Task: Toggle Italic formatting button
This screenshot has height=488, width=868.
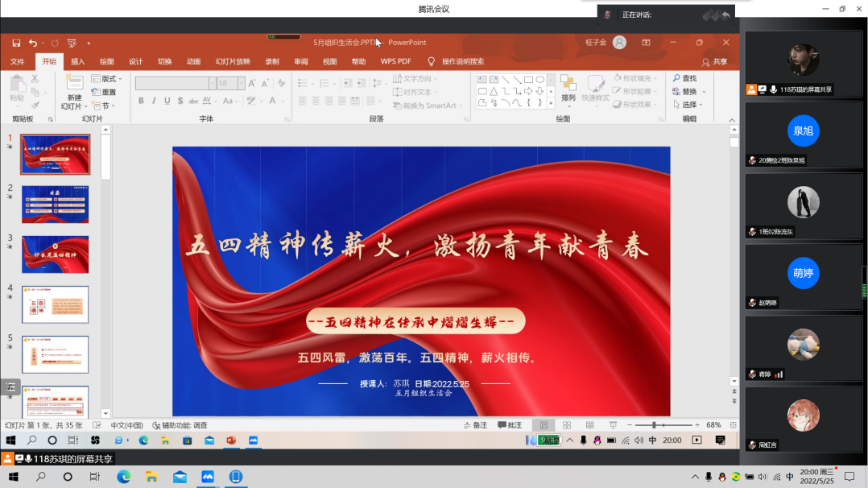Action: click(154, 101)
